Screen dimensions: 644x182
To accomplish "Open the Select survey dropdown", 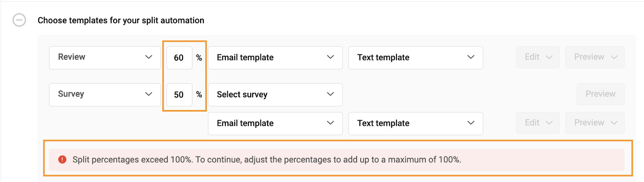I will click(x=275, y=95).
